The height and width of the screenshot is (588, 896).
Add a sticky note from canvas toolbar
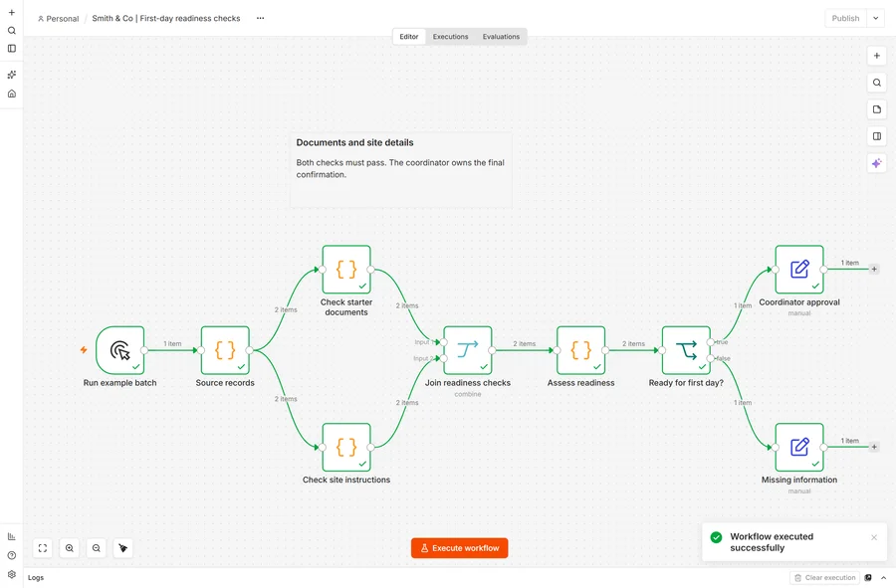click(876, 109)
